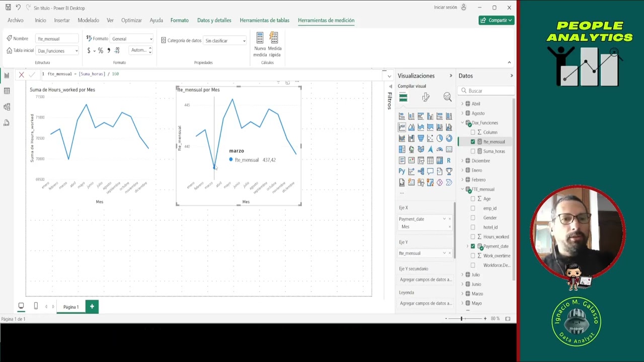Expand the Agosto table
This screenshot has height=362, width=644.
coord(462,113)
